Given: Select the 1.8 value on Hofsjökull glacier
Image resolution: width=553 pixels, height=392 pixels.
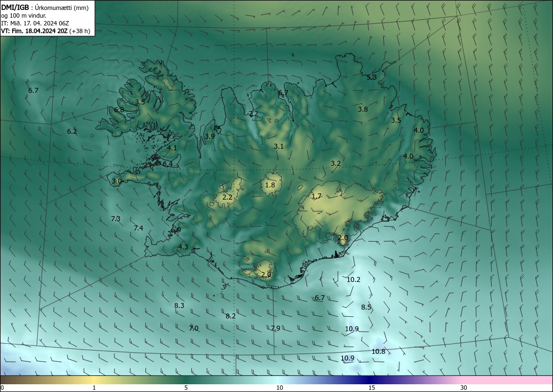Looking at the screenshot, I should pos(270,185).
